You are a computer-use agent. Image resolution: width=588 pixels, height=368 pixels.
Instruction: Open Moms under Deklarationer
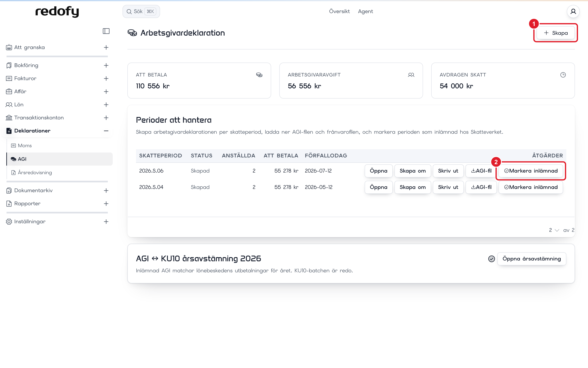[60, 146]
